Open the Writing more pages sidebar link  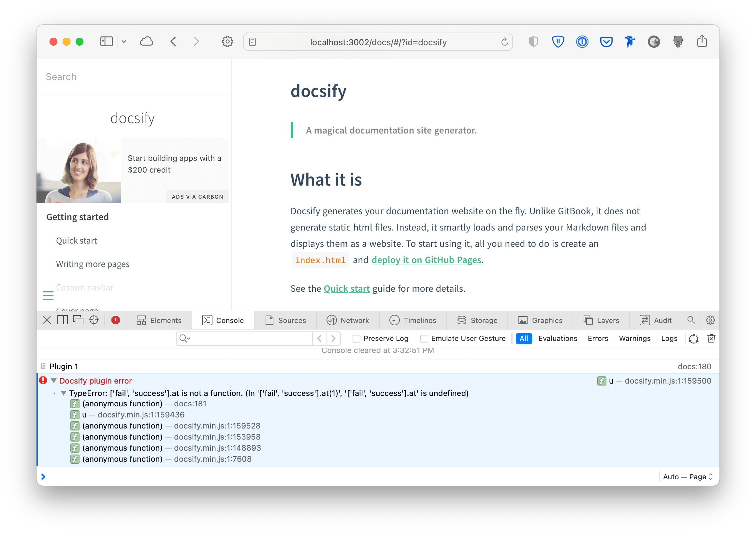pyautogui.click(x=93, y=264)
